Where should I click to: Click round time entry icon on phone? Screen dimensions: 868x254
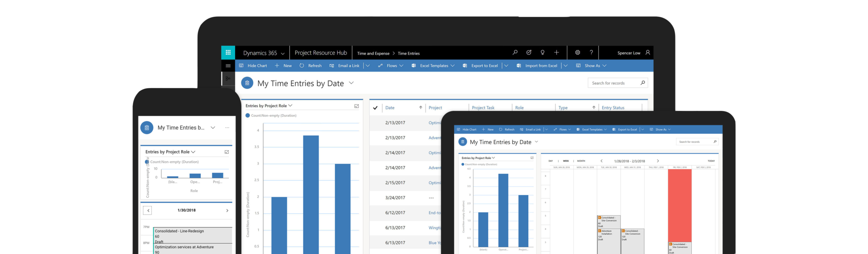pos(147,128)
